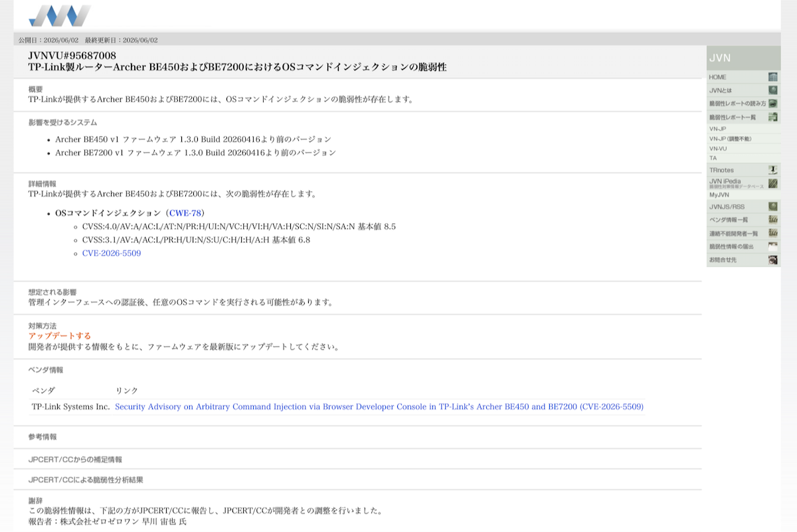Click the 概要 section heading
Image resolution: width=797 pixels, height=532 pixels.
[x=36, y=89]
